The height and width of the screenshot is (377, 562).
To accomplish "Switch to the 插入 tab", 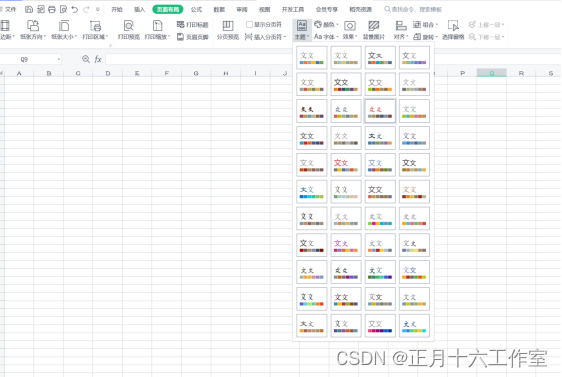I will (x=139, y=9).
